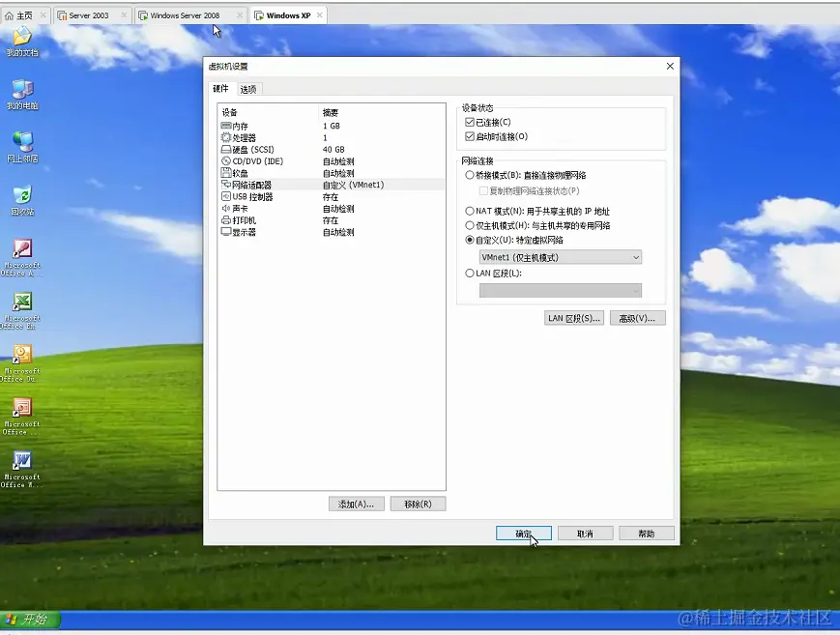This screenshot has height=635, width=840.
Task: Close the Windows Server 2008 tab
Action: click(x=240, y=15)
